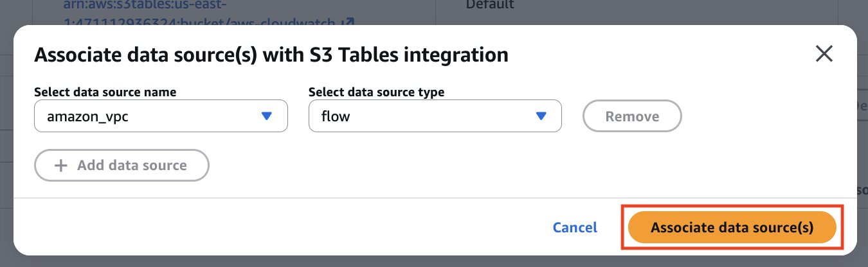
Task: Click the 'Select data source type' label
Action: click(x=376, y=92)
